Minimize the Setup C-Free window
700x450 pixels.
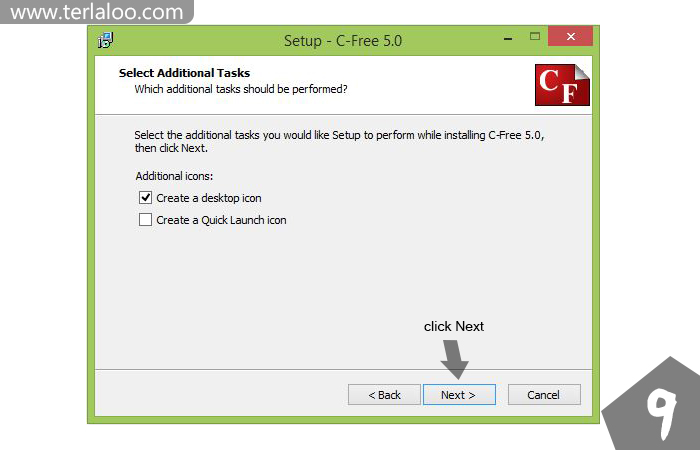coord(508,38)
